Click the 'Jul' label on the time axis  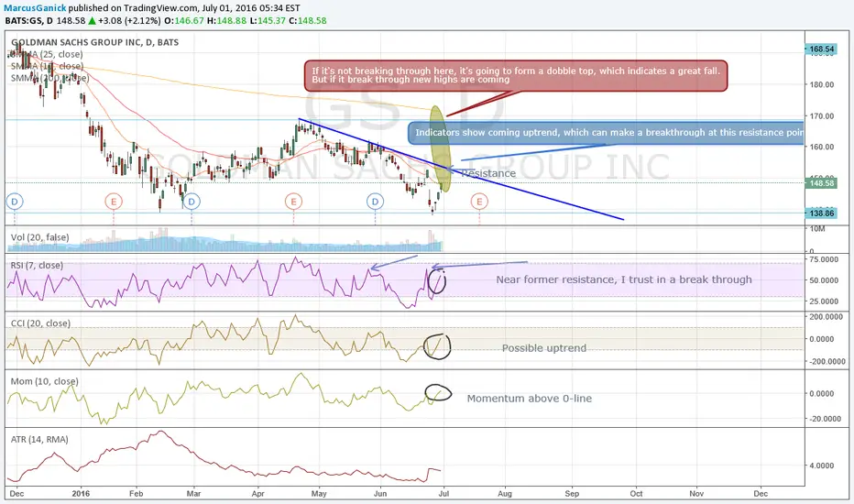(x=443, y=494)
